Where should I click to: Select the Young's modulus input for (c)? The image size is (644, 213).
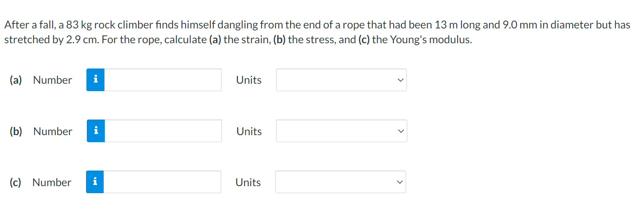pyautogui.click(x=162, y=182)
